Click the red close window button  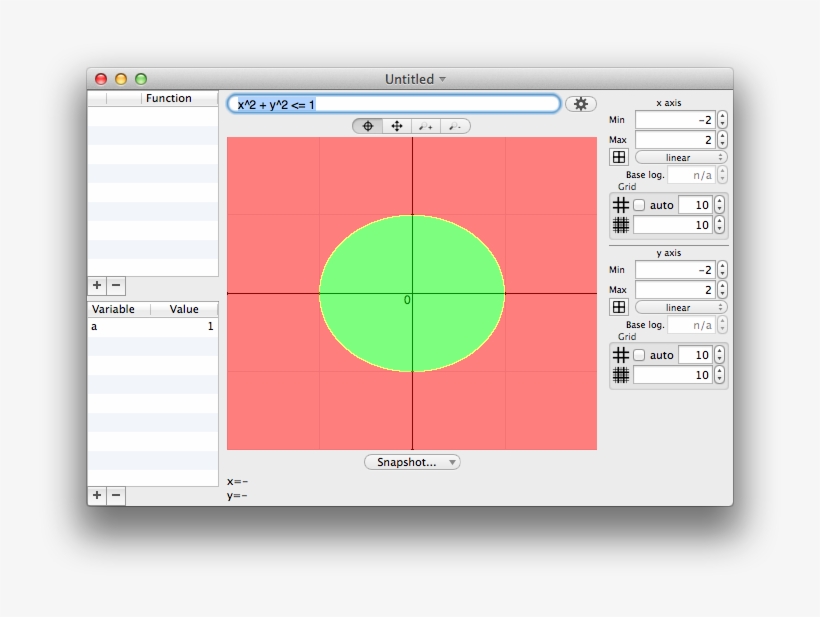(x=101, y=79)
